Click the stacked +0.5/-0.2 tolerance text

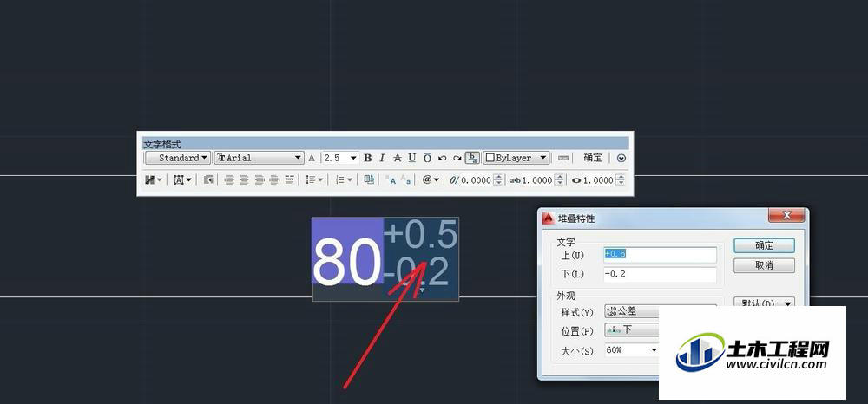pos(420,254)
